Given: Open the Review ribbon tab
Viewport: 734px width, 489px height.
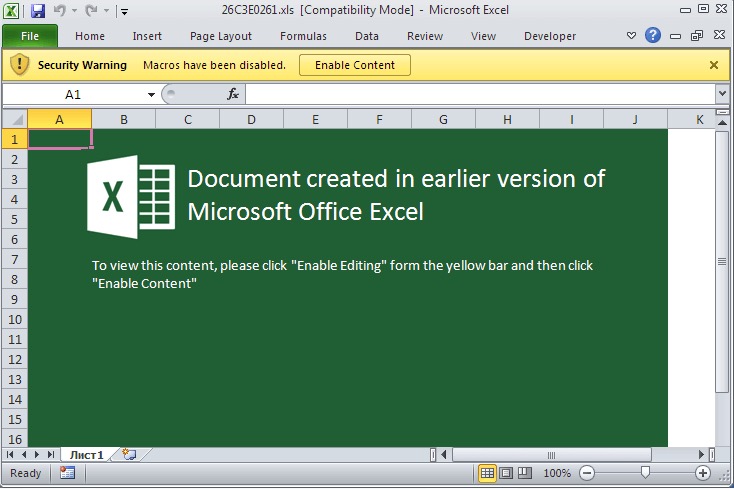Looking at the screenshot, I should 425,36.
